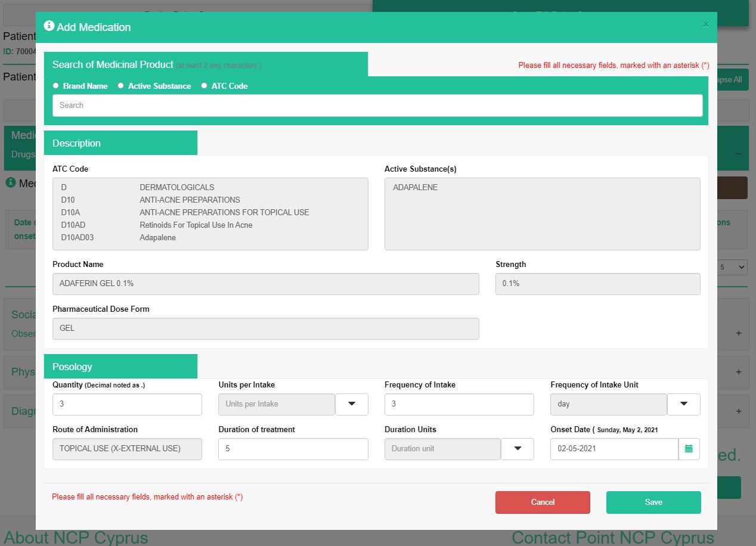Viewport: 756px width, 546px height.
Task: Open the Duration Units dropdown
Action: click(x=517, y=449)
